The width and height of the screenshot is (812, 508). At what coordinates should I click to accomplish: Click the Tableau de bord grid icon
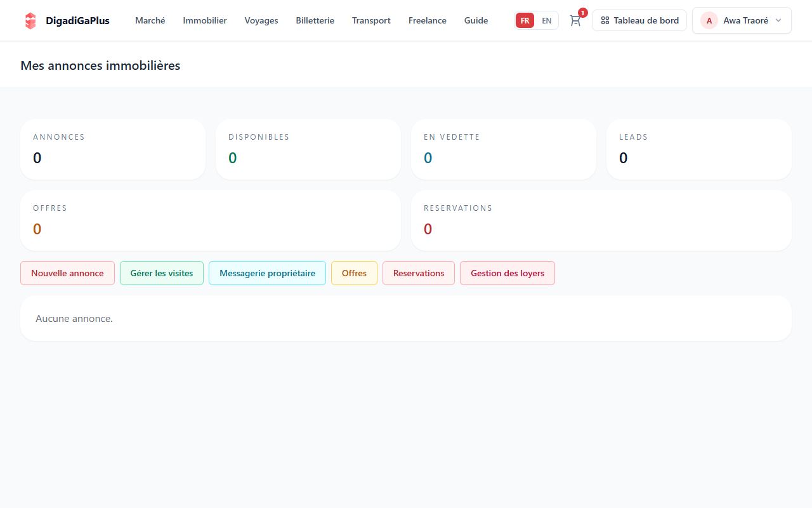[605, 20]
